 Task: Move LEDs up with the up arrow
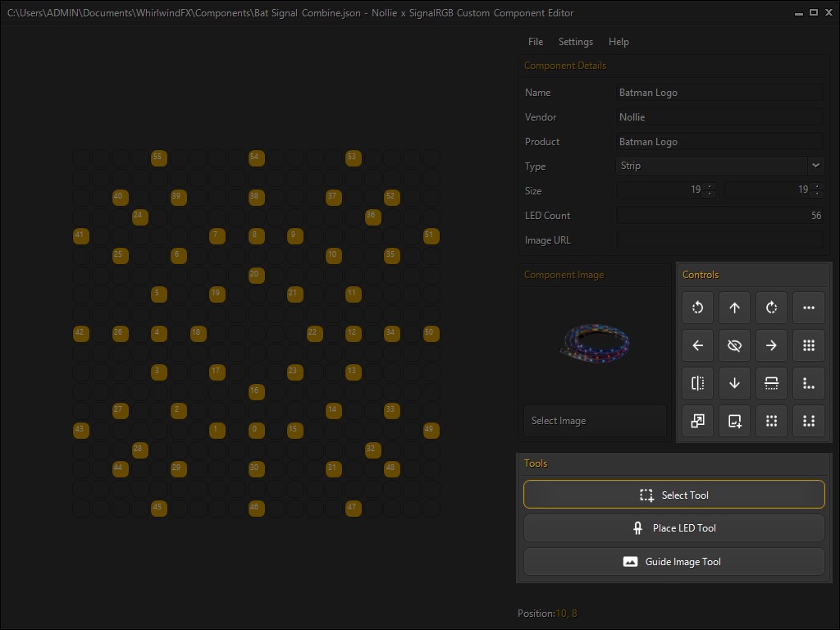point(734,308)
